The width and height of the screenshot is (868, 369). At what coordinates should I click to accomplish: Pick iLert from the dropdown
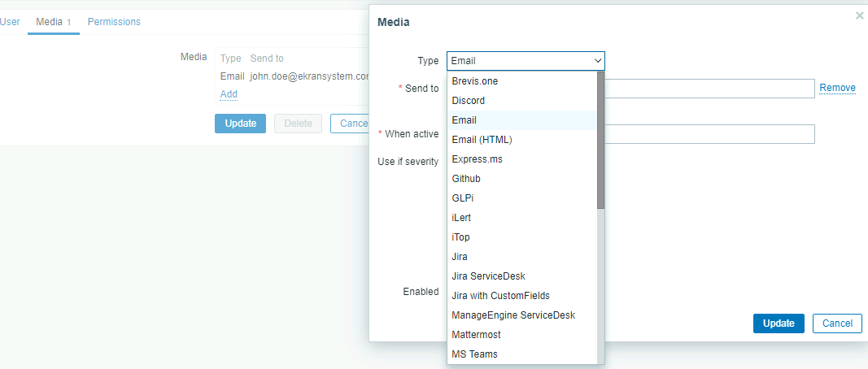click(x=461, y=218)
